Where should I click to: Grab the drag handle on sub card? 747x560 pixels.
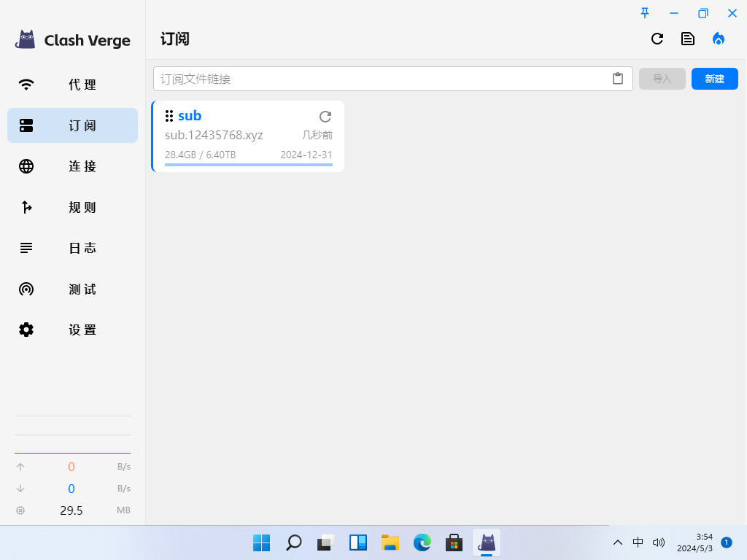[169, 116]
